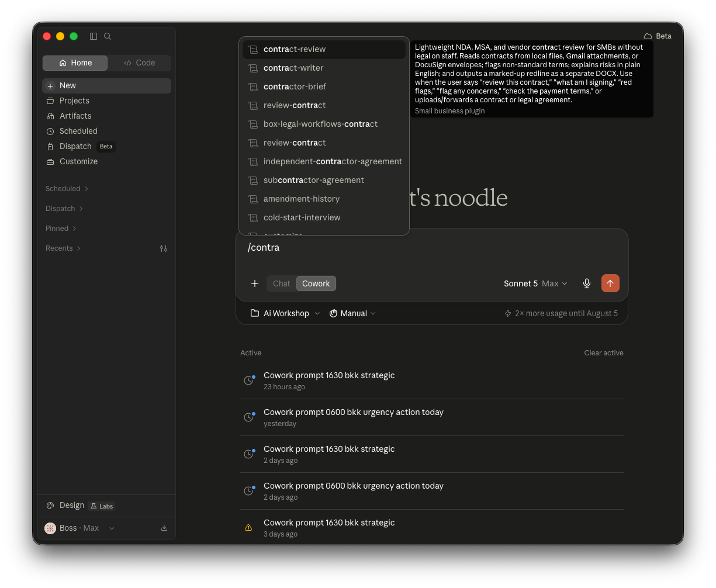Click the amendment-history skill icon
Viewport: 716px width, 588px height.
253,199
